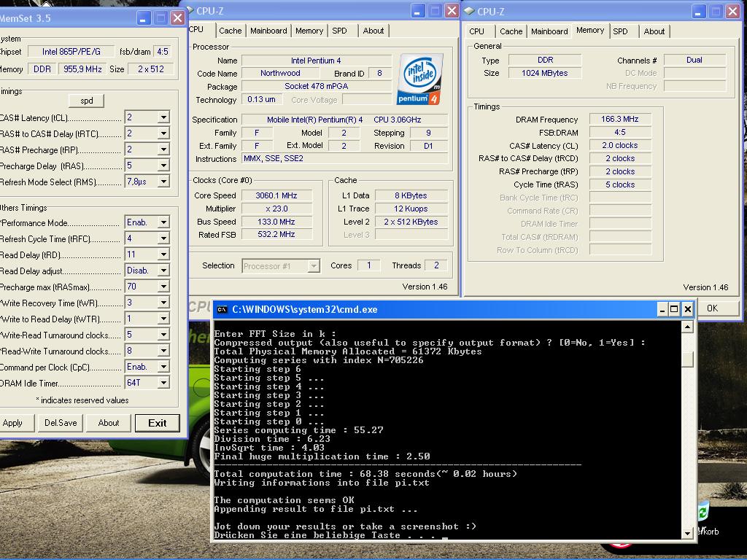The width and height of the screenshot is (747, 560).
Task: Open Command per Clock (CpC) dropdown
Action: pos(163,367)
